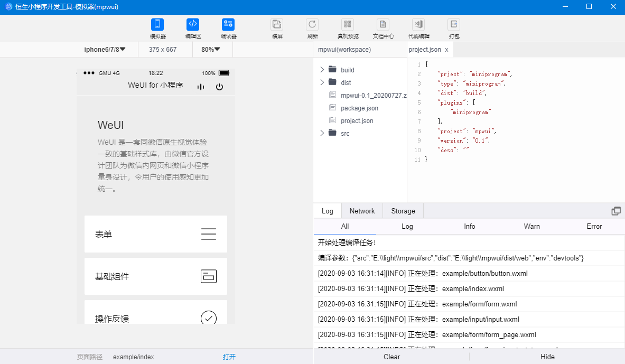625x364 pixels.
Task: Click the simulator capsule menu icon
Action: (200, 87)
